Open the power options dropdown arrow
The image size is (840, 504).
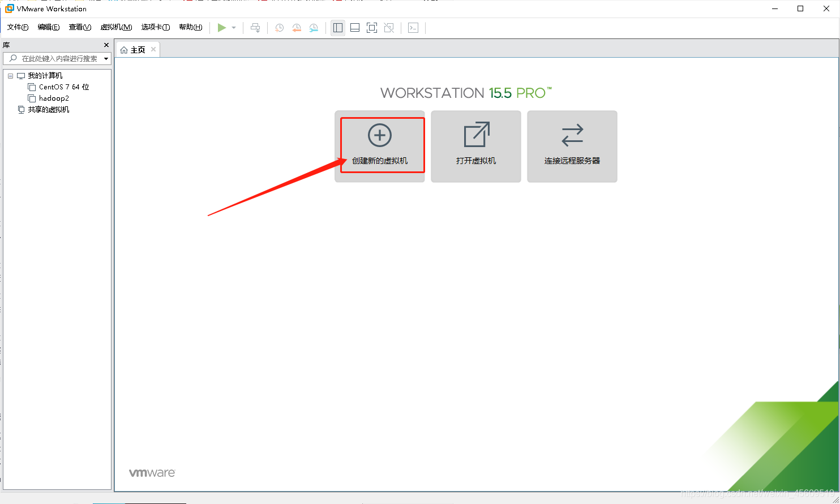click(x=234, y=28)
